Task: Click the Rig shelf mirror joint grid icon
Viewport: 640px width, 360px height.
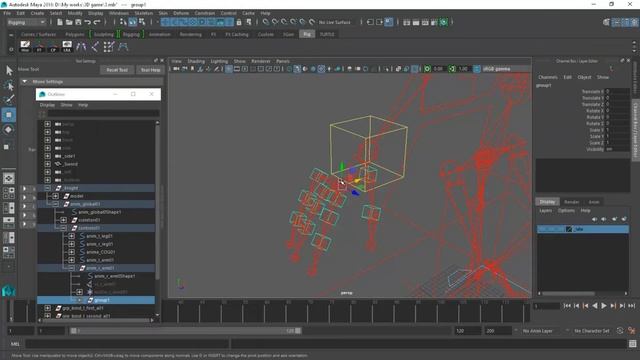Action: coord(109,47)
